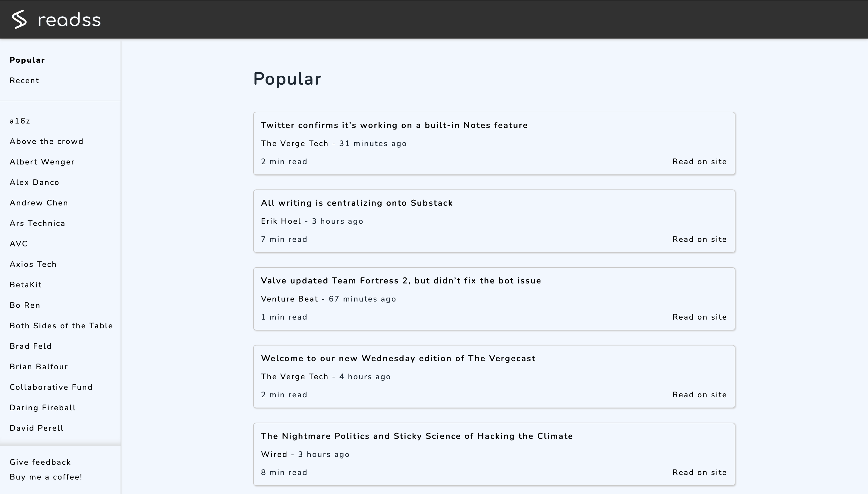This screenshot has width=868, height=494.
Task: Click Erik Hoel source on Substack article
Action: [x=281, y=221]
